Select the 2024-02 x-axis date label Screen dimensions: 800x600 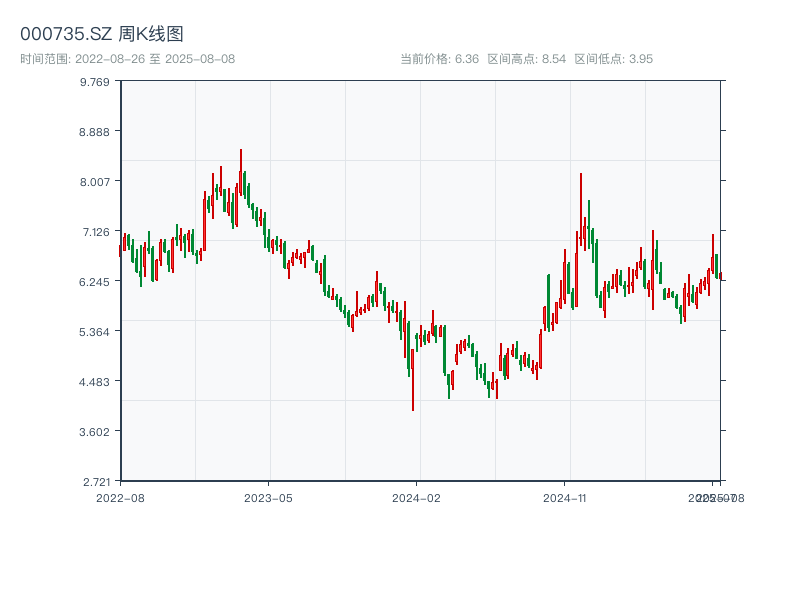[x=417, y=497]
